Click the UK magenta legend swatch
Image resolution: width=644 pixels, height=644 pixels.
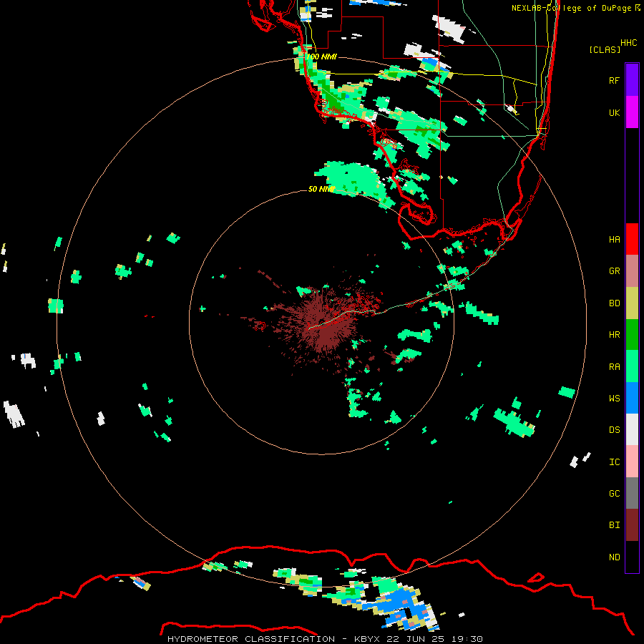click(632, 112)
